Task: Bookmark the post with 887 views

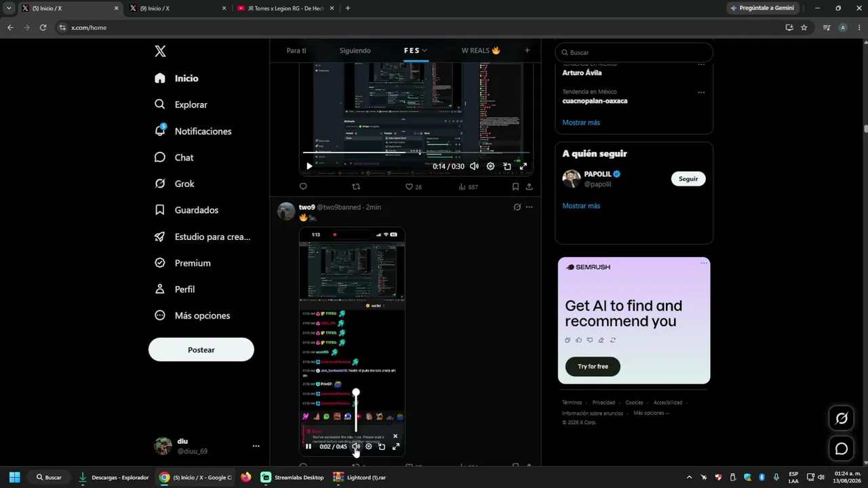Action: pyautogui.click(x=515, y=186)
